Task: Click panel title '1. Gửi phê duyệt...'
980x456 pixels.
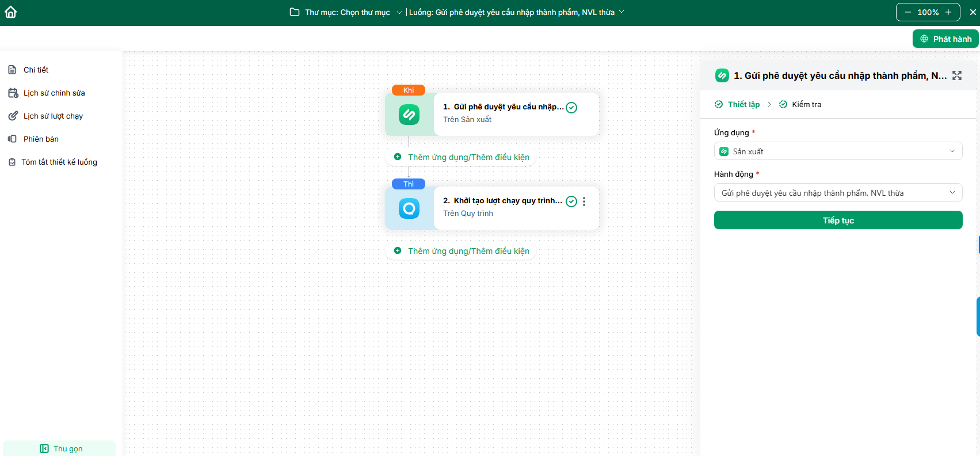Action: tap(840, 75)
